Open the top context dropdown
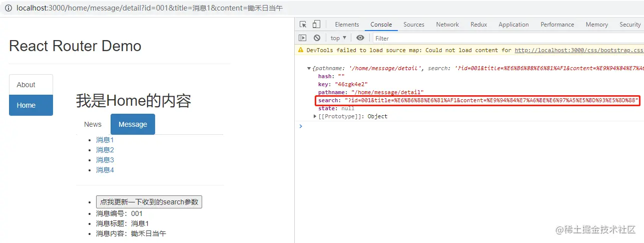Screen dimensions: 644x243 [x=338, y=38]
